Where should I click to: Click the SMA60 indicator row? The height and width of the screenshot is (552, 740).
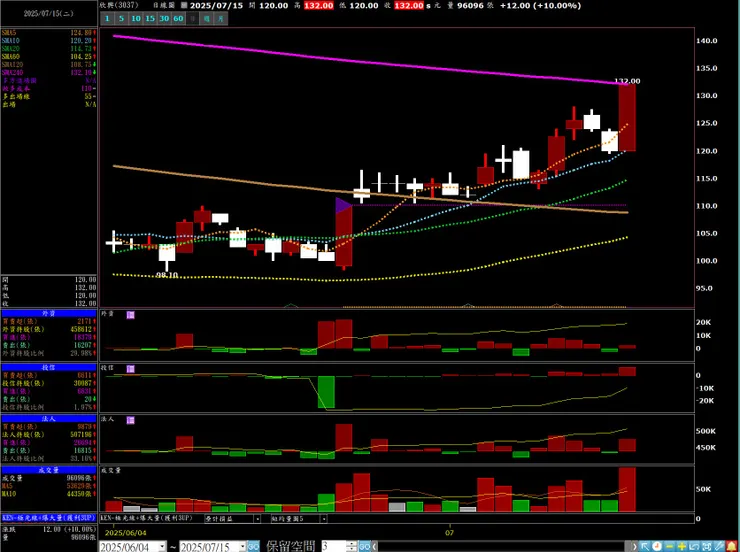point(49,57)
